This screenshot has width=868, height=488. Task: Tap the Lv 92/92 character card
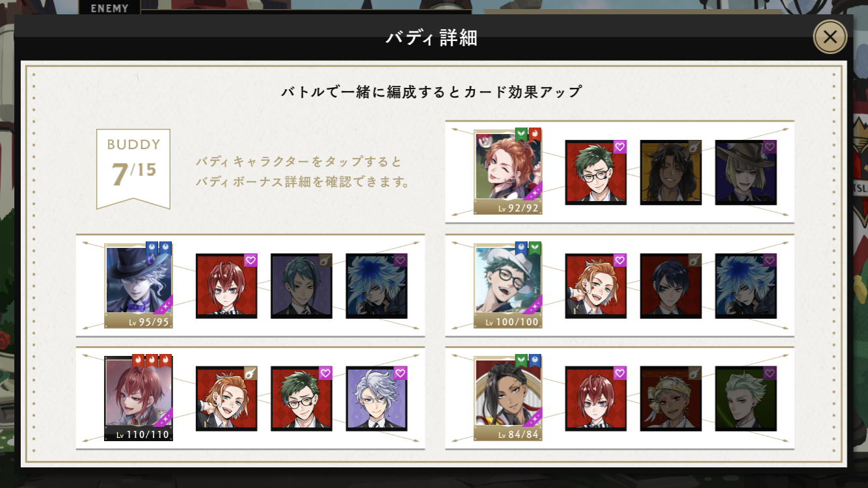tap(508, 172)
